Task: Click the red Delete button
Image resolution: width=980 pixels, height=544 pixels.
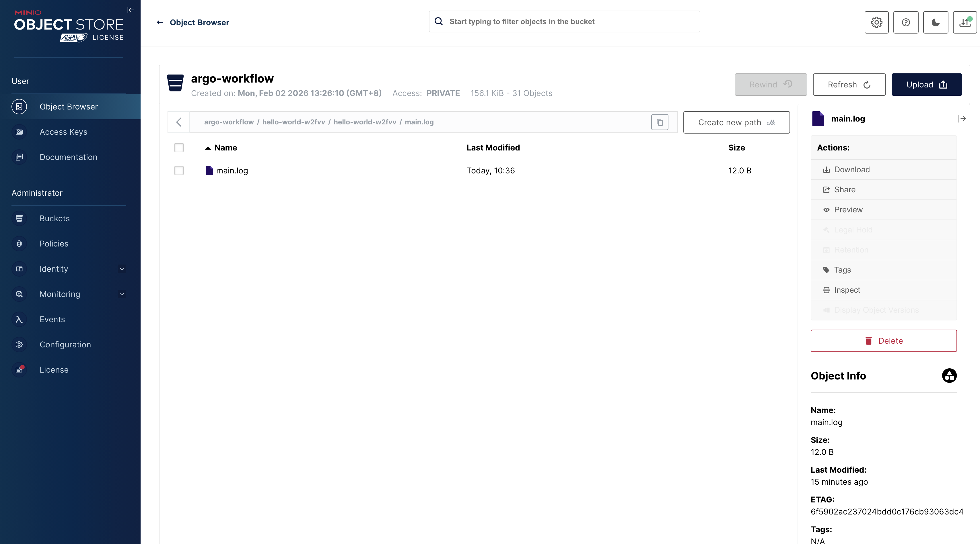Action: [883, 341]
